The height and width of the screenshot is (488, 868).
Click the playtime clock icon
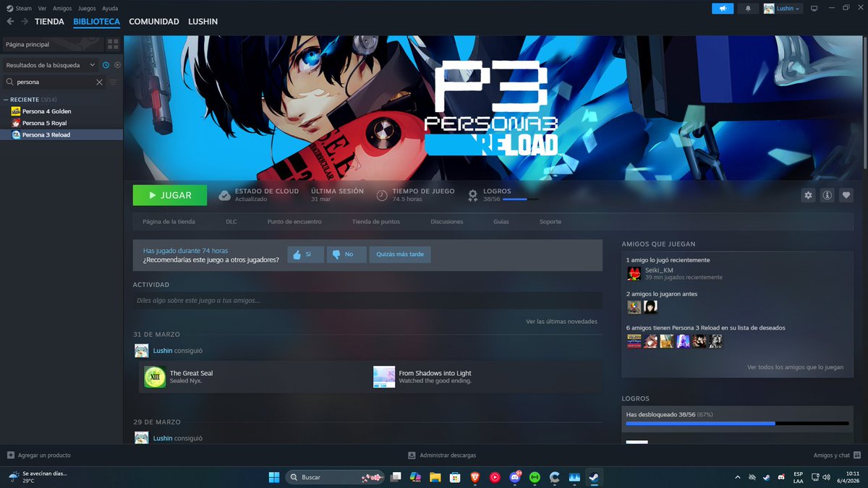pyautogui.click(x=382, y=195)
